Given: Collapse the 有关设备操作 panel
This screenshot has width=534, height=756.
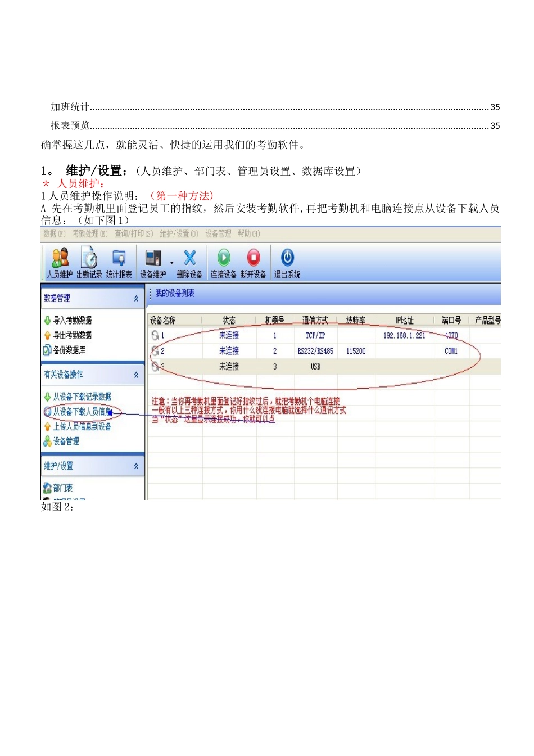Looking at the screenshot, I should (136, 375).
